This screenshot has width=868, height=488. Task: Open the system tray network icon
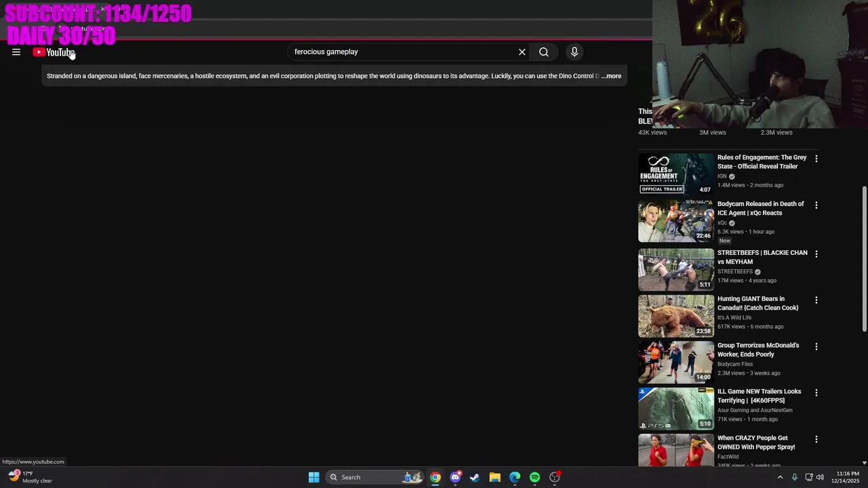pos(809,477)
